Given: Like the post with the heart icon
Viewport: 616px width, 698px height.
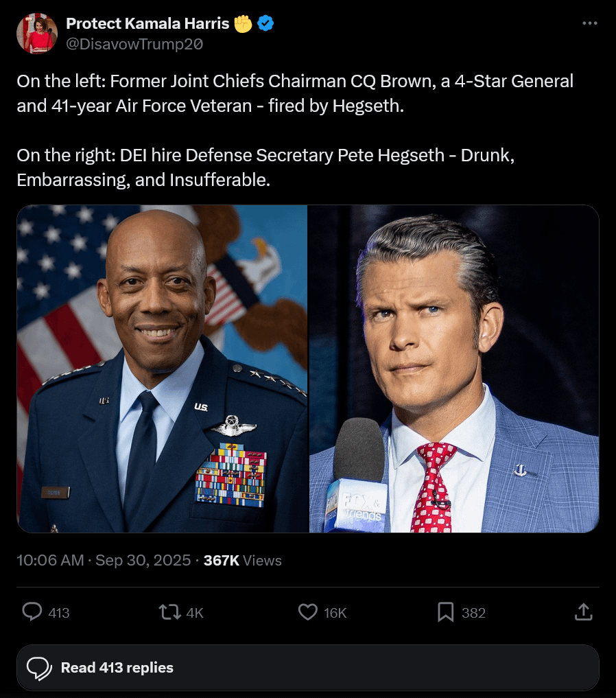Looking at the screenshot, I should point(308,612).
